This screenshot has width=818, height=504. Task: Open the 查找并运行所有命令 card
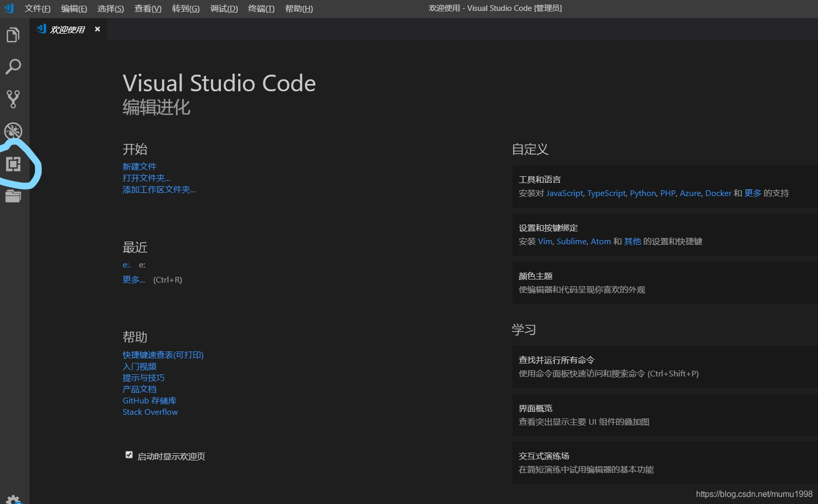click(x=665, y=367)
